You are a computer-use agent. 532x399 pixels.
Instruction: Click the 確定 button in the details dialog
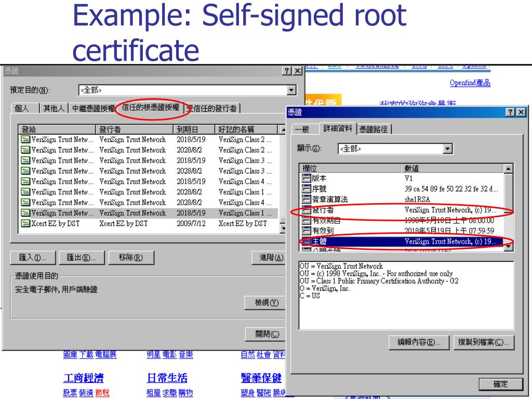coord(500,384)
